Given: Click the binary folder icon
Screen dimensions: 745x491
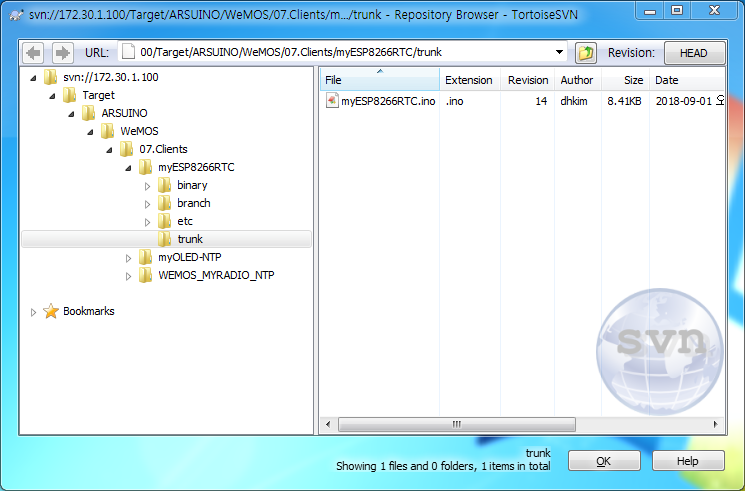Looking at the screenshot, I should coord(164,185).
